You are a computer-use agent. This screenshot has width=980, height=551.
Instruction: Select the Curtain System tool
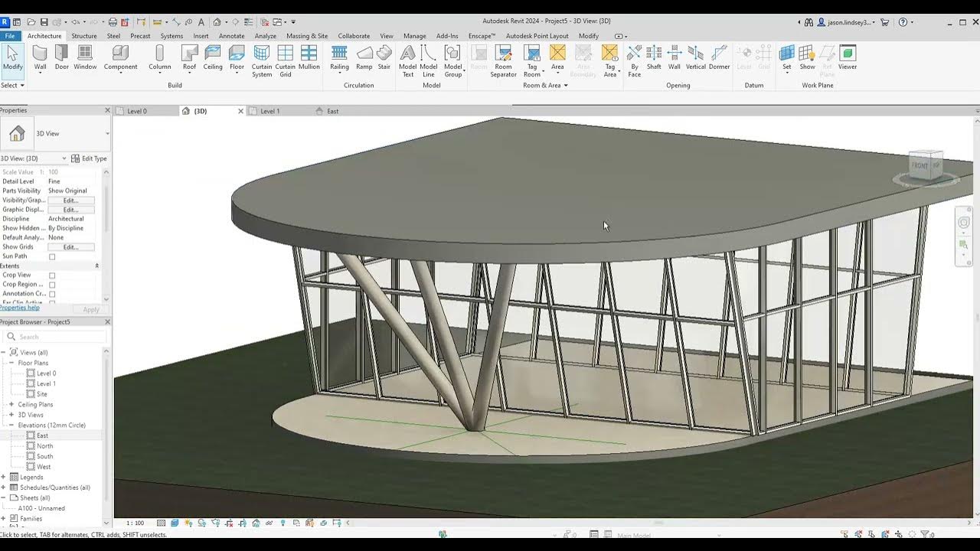pyautogui.click(x=262, y=61)
